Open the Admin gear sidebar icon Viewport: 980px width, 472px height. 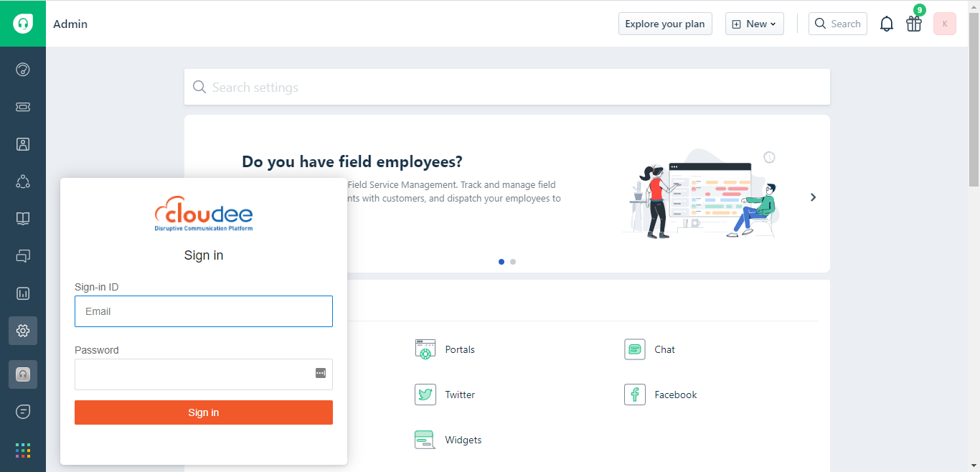[23, 331]
